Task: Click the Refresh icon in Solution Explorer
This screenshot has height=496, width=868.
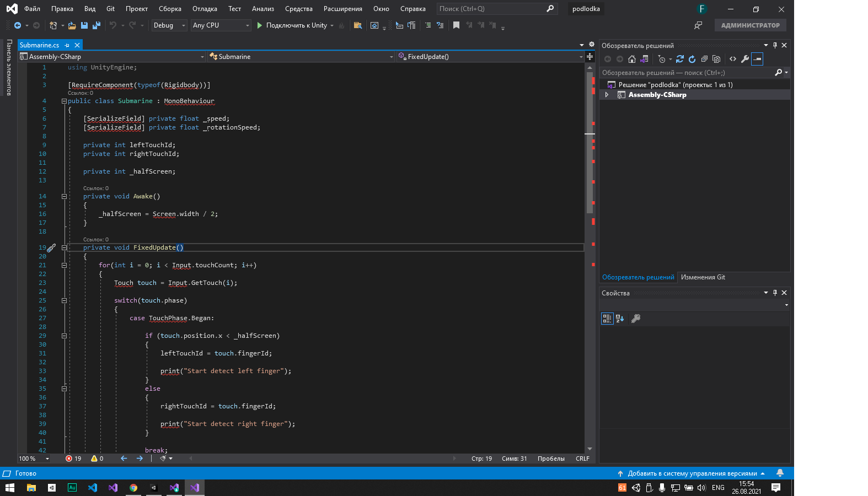Action: 692,59
